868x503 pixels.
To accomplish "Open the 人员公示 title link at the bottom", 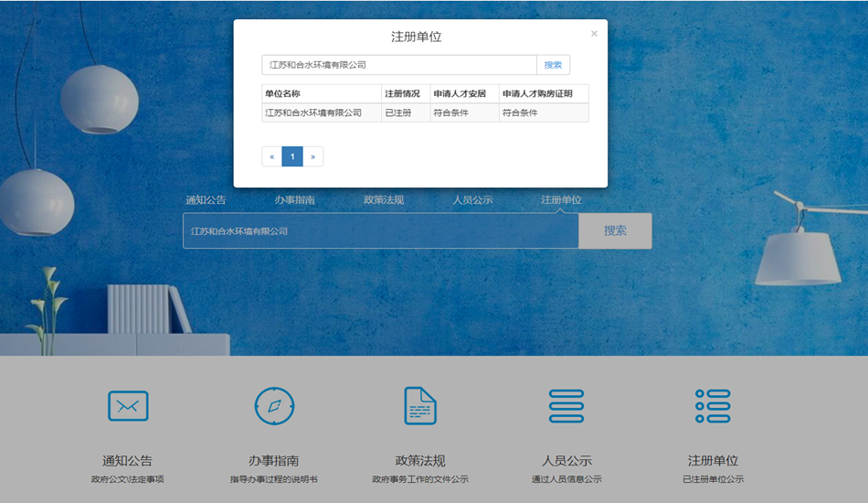I will (566, 460).
